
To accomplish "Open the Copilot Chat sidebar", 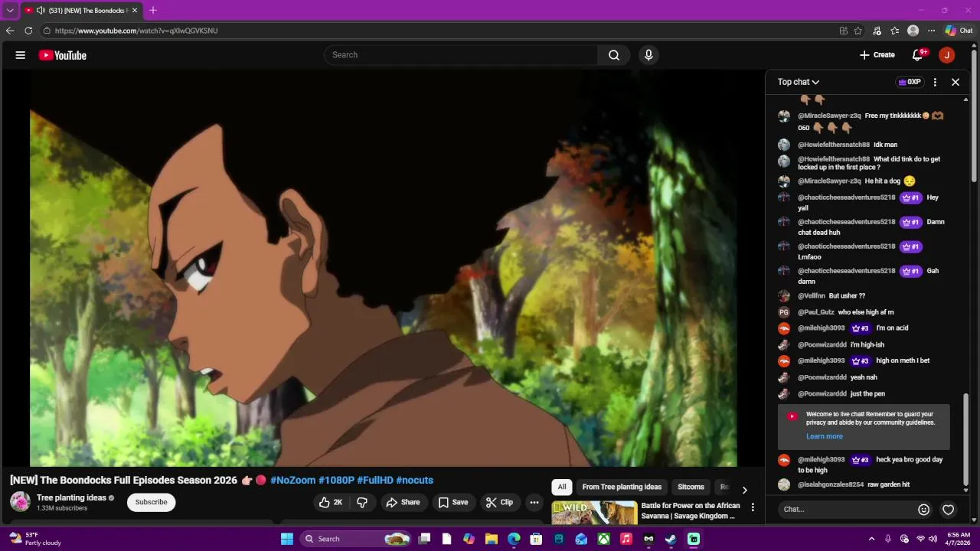I will 959,31.
